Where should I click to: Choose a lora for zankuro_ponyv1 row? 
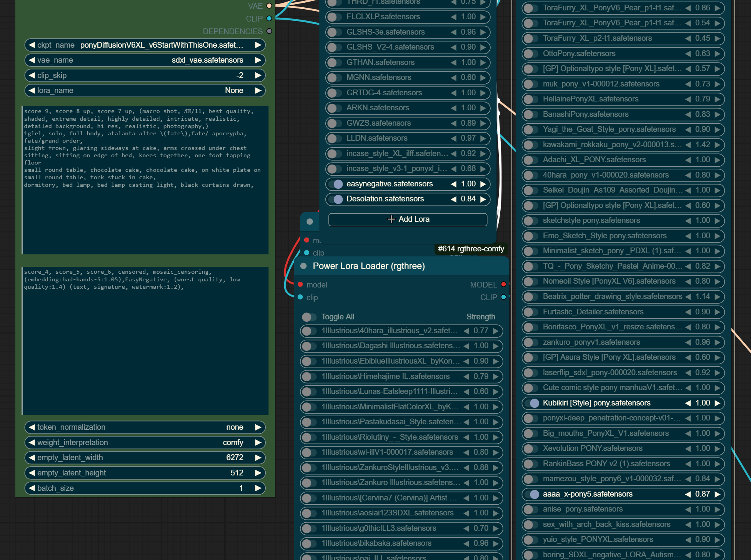(591, 342)
